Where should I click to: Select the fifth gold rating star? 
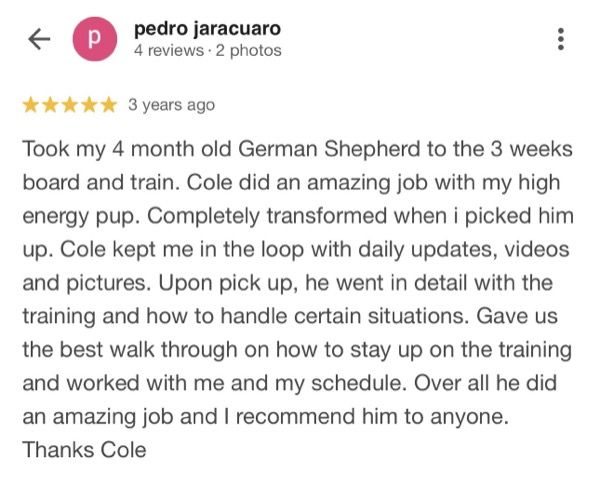coord(106,105)
